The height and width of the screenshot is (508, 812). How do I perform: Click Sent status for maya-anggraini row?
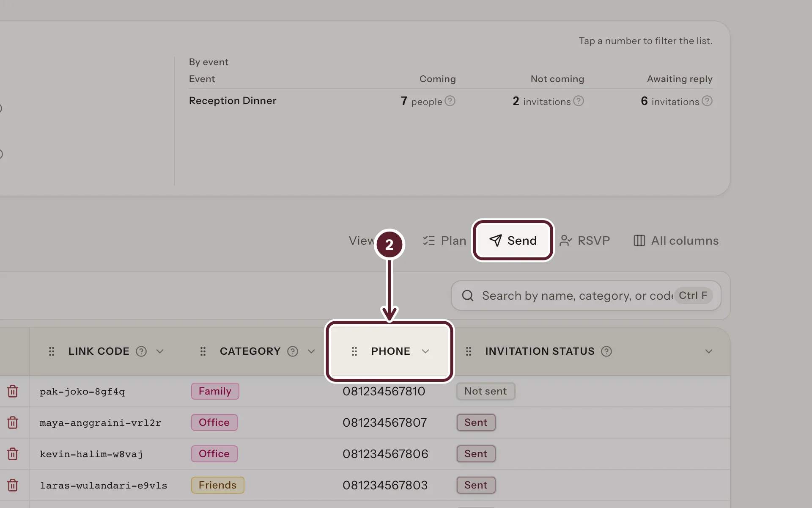pyautogui.click(x=476, y=422)
